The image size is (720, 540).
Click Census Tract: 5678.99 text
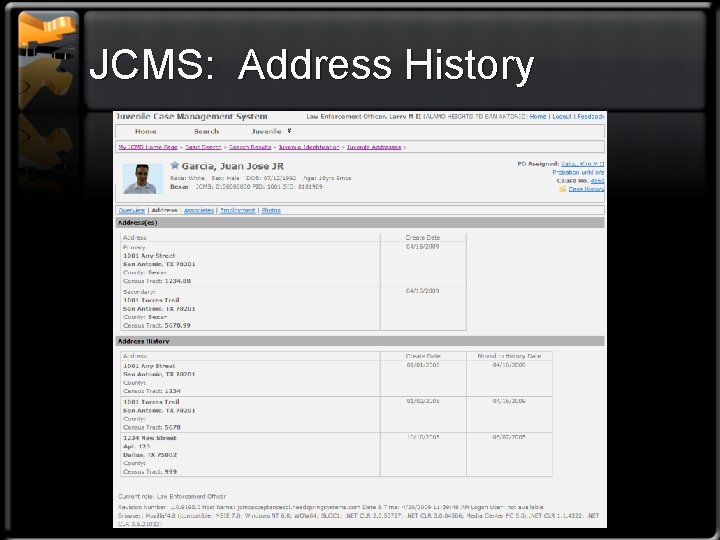[157, 326]
